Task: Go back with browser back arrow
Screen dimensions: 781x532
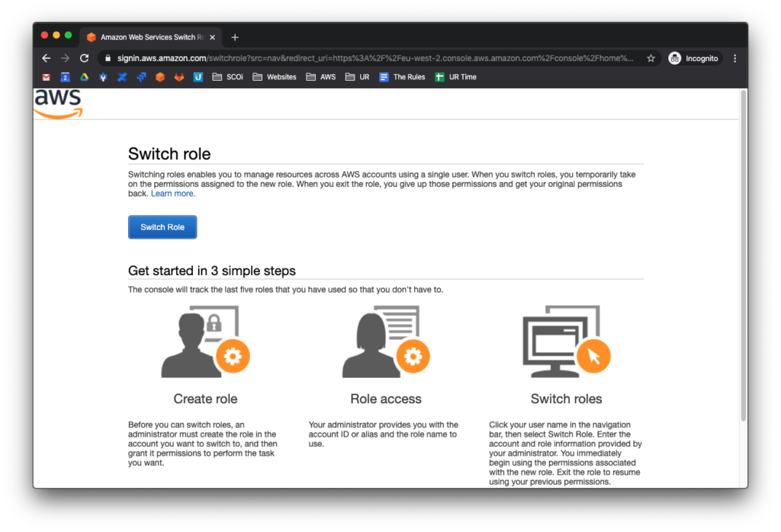Action: coord(47,58)
